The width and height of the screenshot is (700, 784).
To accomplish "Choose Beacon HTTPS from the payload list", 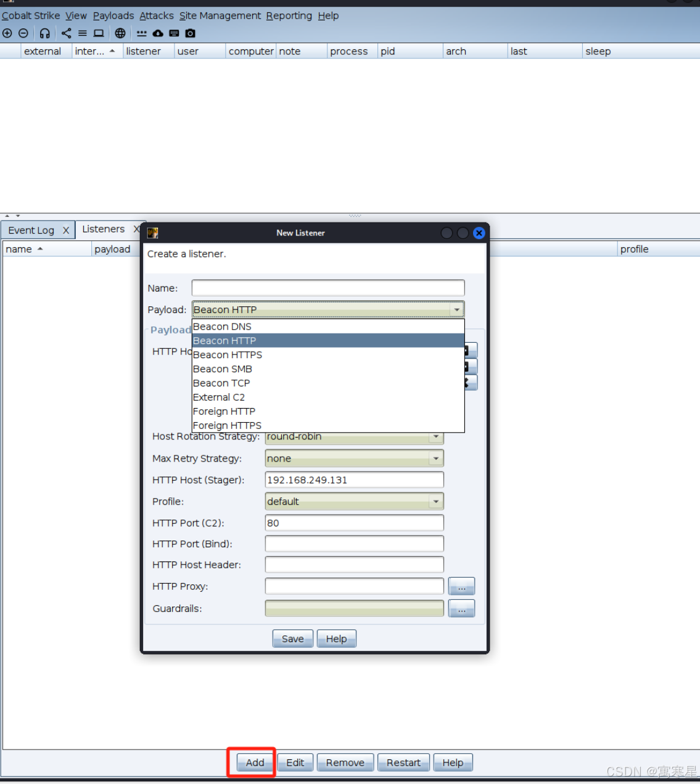I will pyautogui.click(x=328, y=355).
